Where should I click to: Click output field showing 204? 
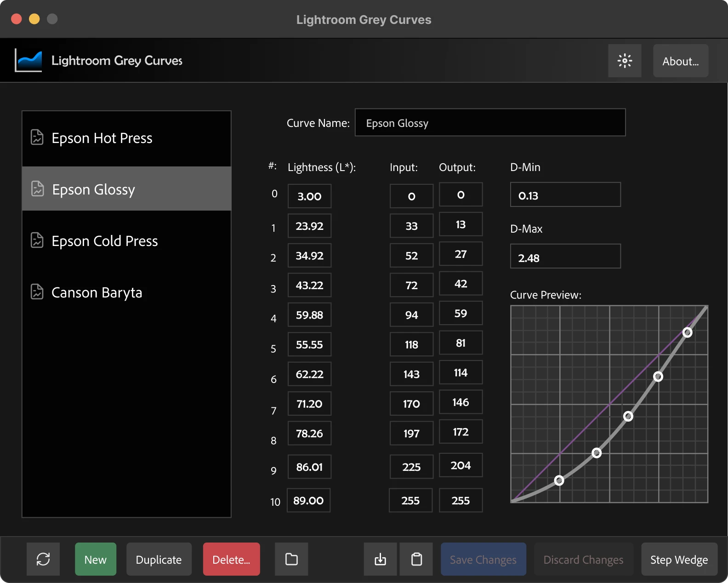click(461, 465)
